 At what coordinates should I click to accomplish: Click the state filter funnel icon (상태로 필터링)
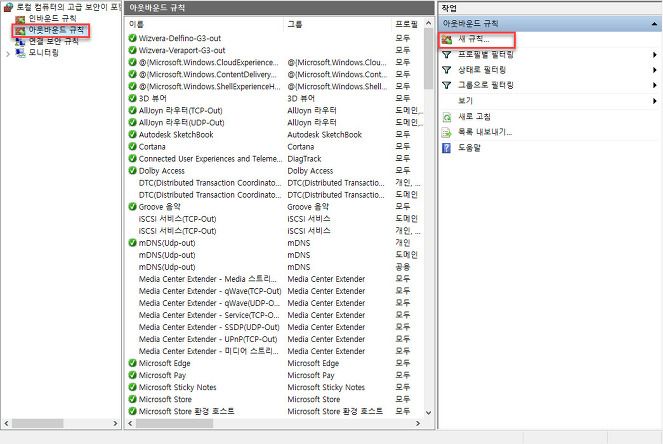(x=447, y=70)
